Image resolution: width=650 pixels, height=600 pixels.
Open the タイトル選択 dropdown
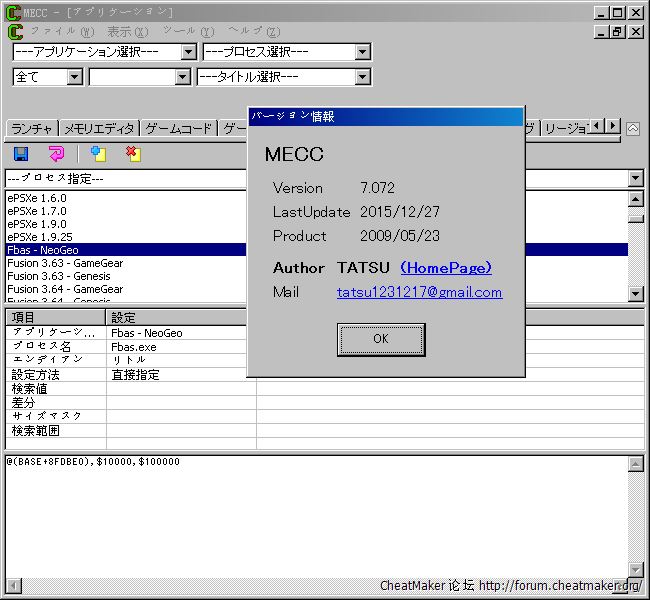tap(284, 77)
